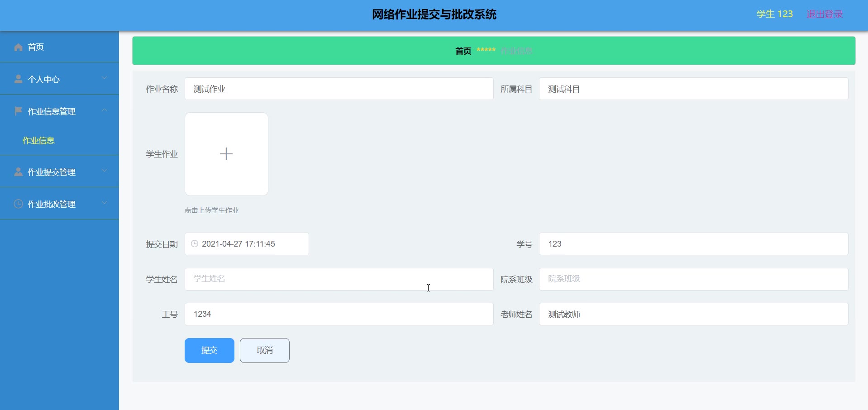The height and width of the screenshot is (410, 868).
Task: Collapse the 作业信息管理 chevron
Action: point(105,110)
